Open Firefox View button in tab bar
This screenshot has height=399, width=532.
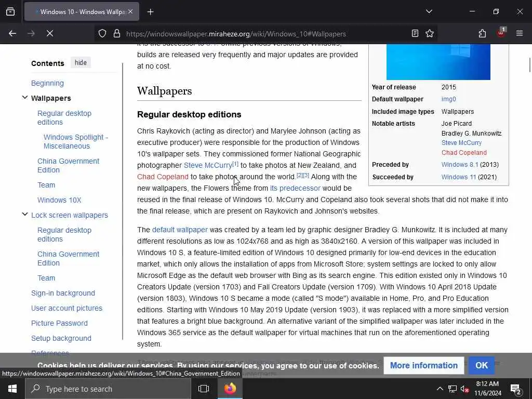click(10, 11)
